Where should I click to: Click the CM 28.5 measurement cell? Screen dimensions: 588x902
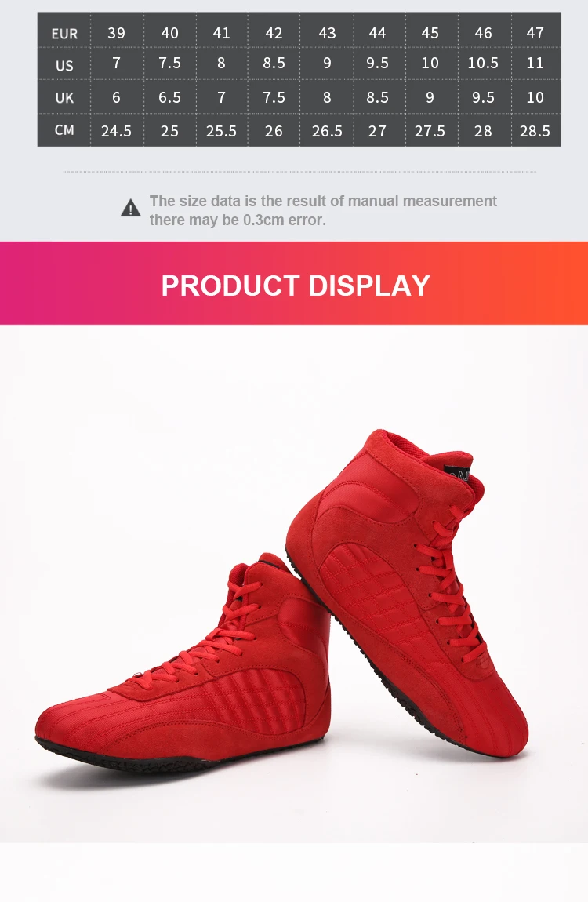535,130
